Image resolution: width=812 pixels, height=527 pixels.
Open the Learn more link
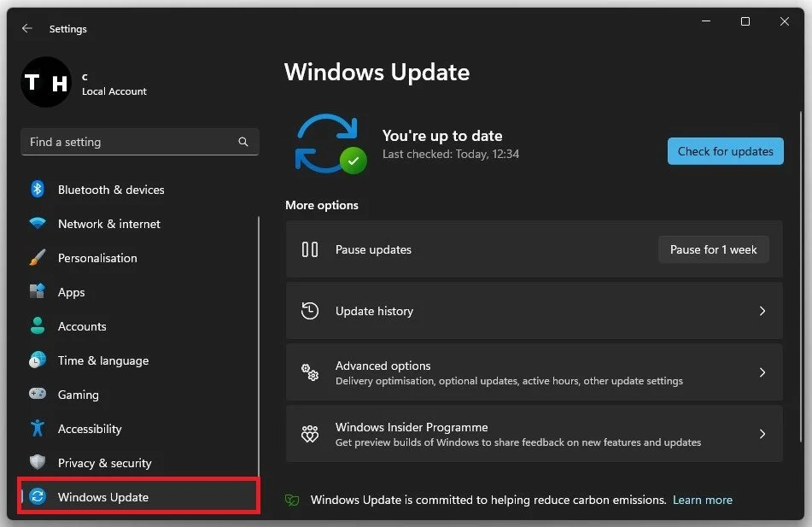tap(702, 500)
